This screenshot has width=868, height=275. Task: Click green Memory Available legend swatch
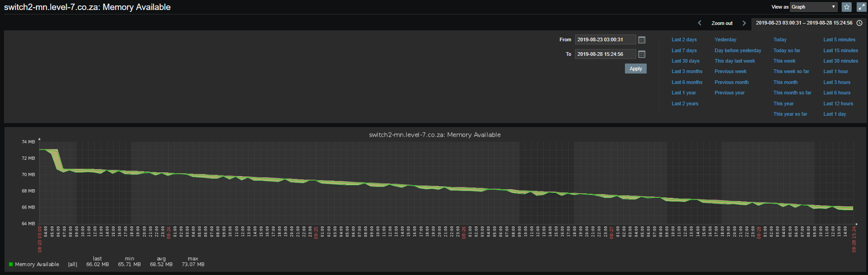(11, 264)
